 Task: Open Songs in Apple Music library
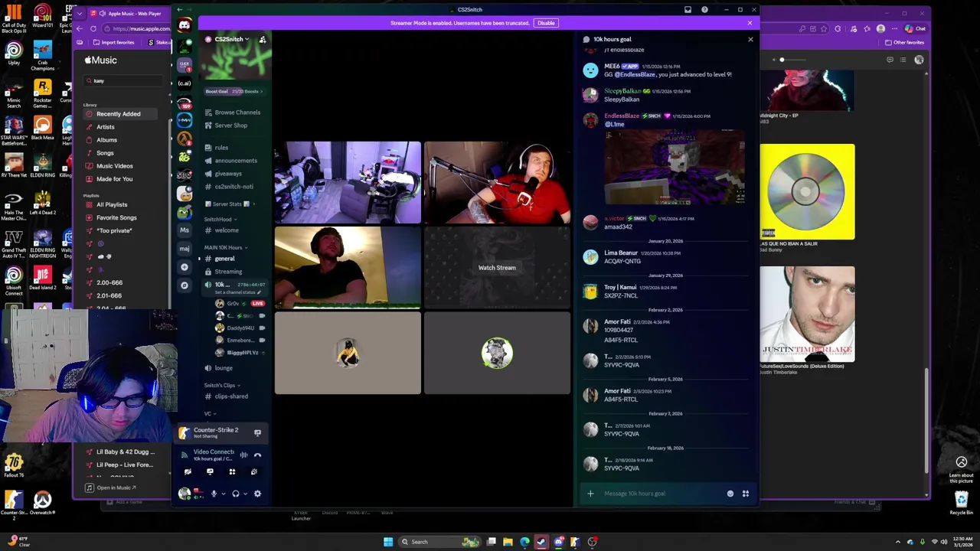pyautogui.click(x=105, y=153)
